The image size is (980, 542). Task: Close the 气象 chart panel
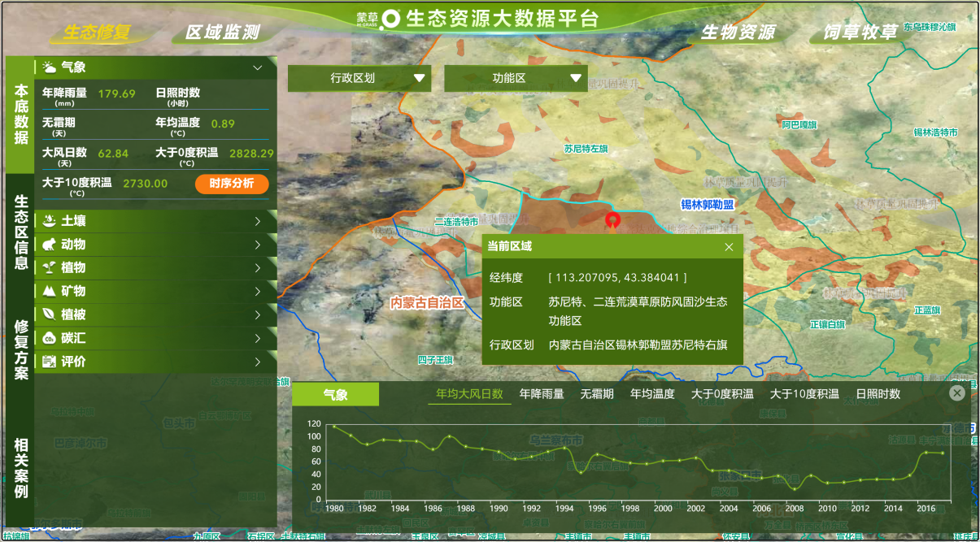click(957, 393)
